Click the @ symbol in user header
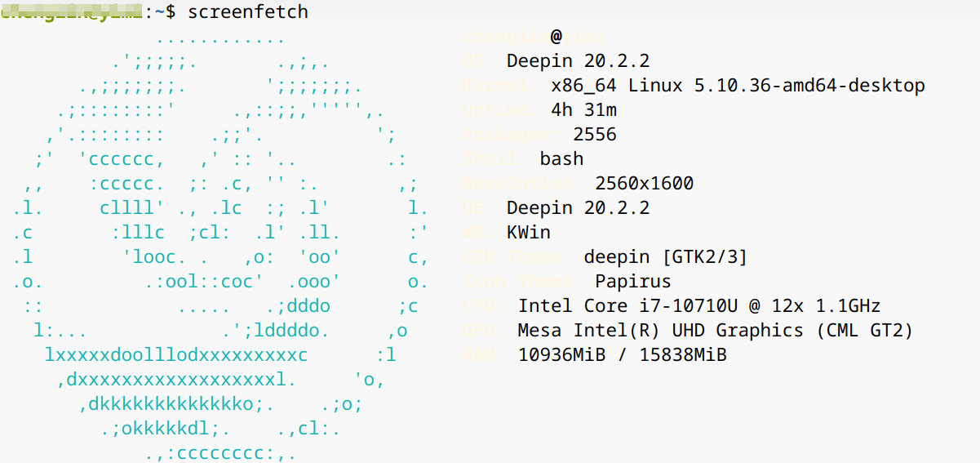This screenshot has width=980, height=463. click(556, 36)
